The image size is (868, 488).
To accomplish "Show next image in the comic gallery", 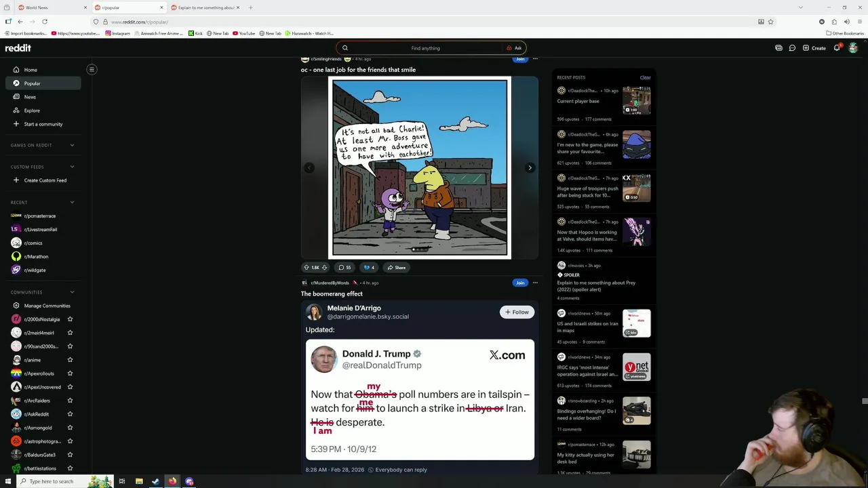I will point(530,167).
